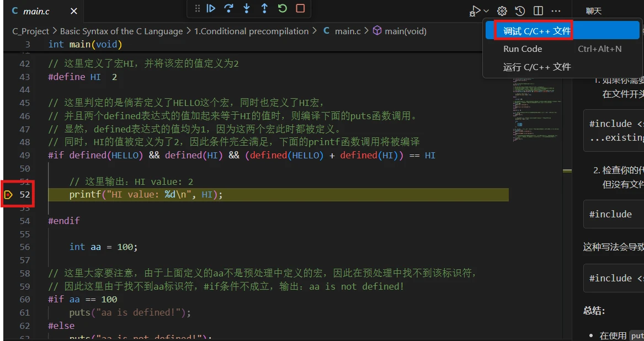
Task: Open the settings gear in editor toolbar
Action: [502, 11]
